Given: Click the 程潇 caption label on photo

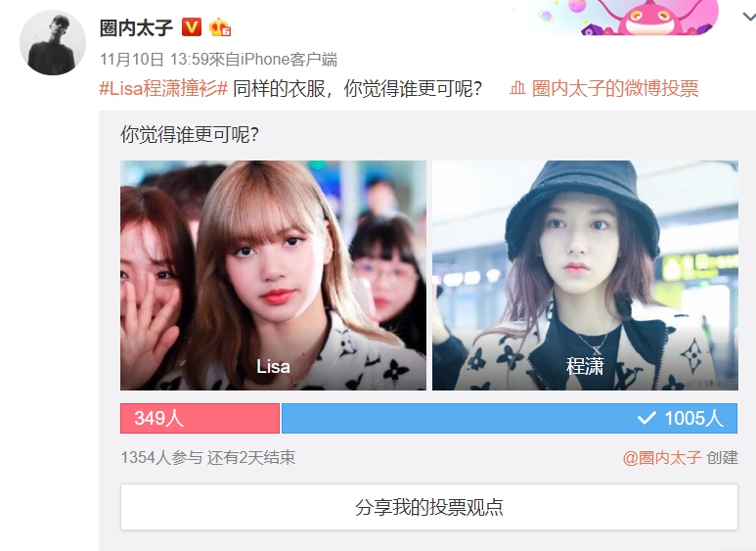Looking at the screenshot, I should pyautogui.click(x=585, y=366).
